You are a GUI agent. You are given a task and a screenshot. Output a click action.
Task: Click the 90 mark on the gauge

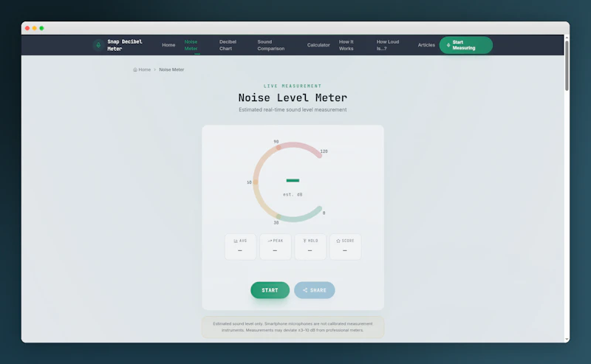coord(276,142)
